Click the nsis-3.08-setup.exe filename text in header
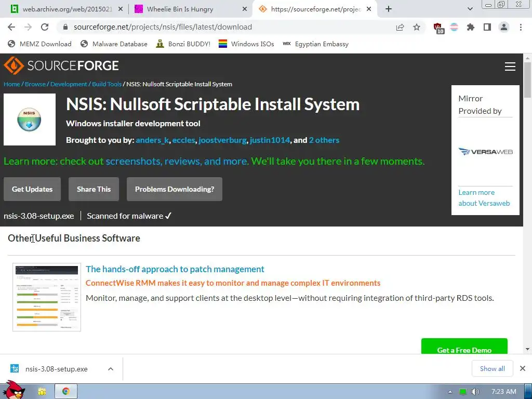This screenshot has width=532, height=399. [x=38, y=216]
